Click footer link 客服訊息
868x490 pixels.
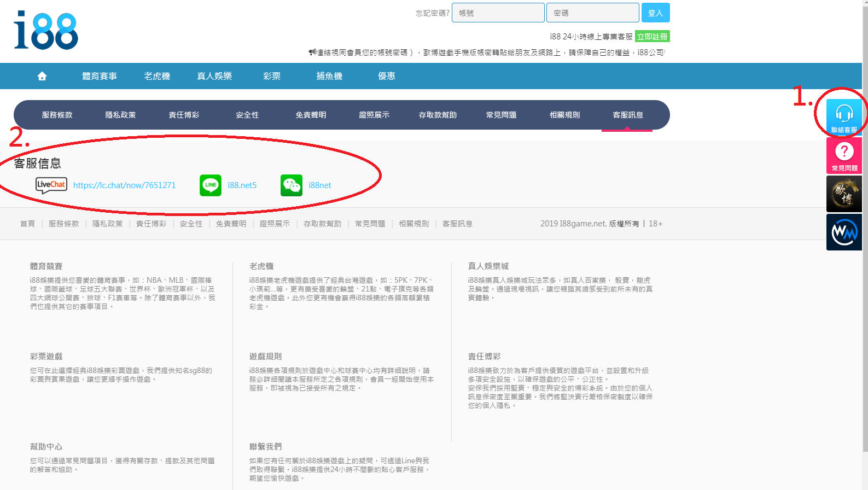pos(458,224)
